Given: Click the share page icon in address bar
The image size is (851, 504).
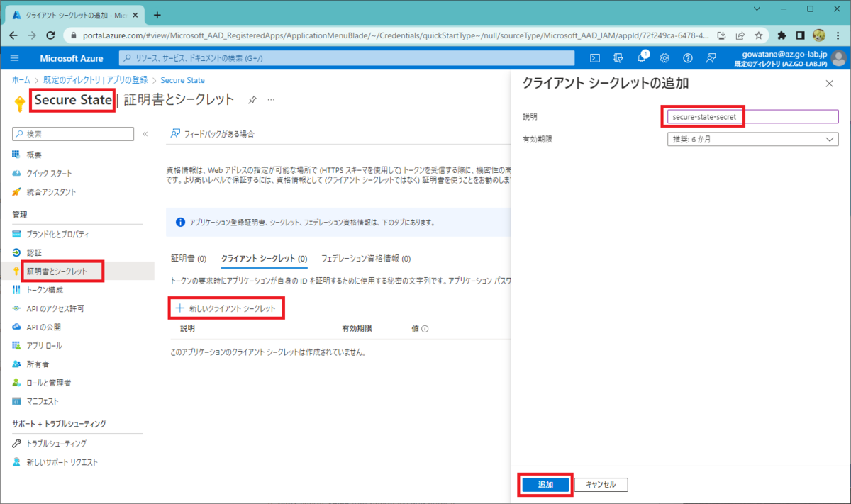Looking at the screenshot, I should [x=740, y=35].
